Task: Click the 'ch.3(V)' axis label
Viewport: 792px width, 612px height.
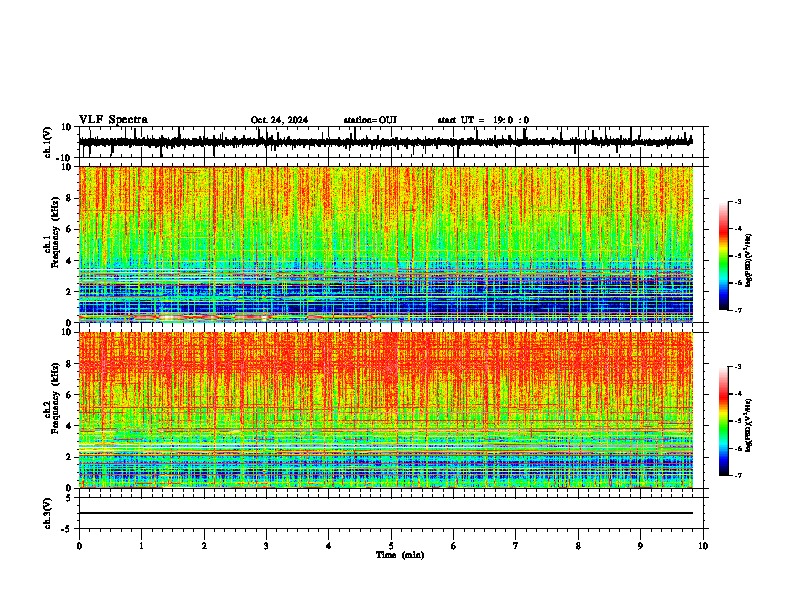Action: (48, 513)
